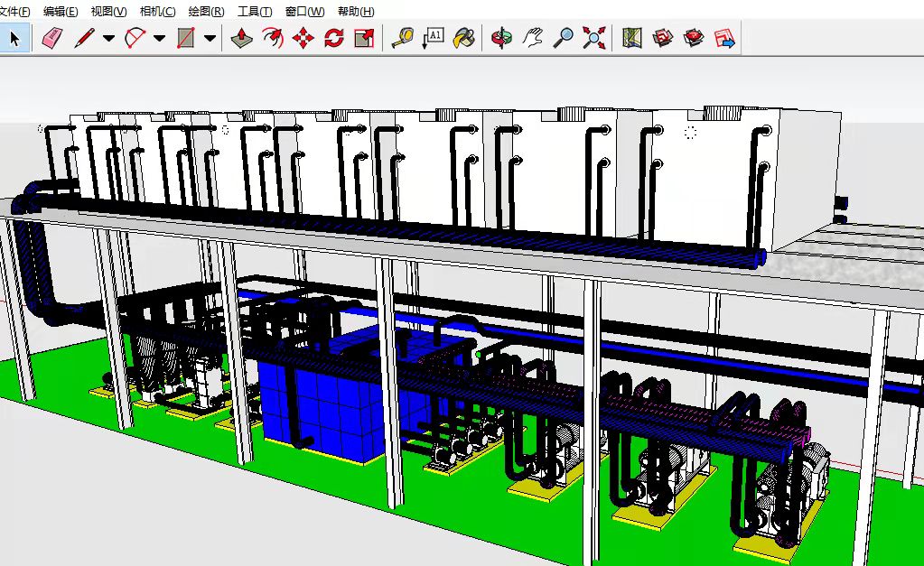Activate the Orbit camera tool
The width and height of the screenshot is (924, 566).
501,38
